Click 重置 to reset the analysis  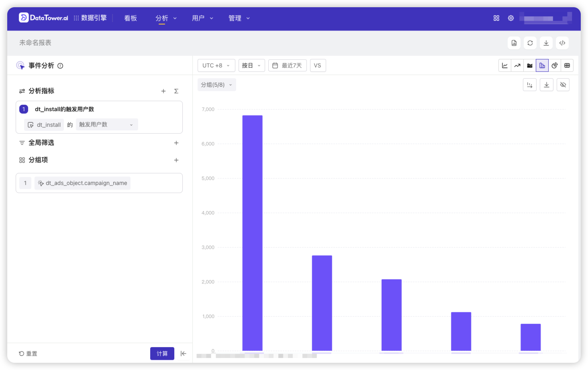(28, 354)
